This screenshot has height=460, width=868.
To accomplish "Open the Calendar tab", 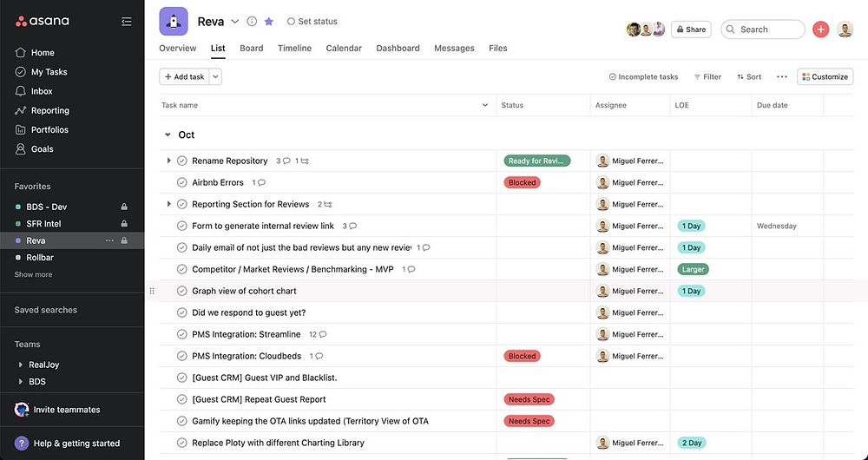I will (x=344, y=48).
